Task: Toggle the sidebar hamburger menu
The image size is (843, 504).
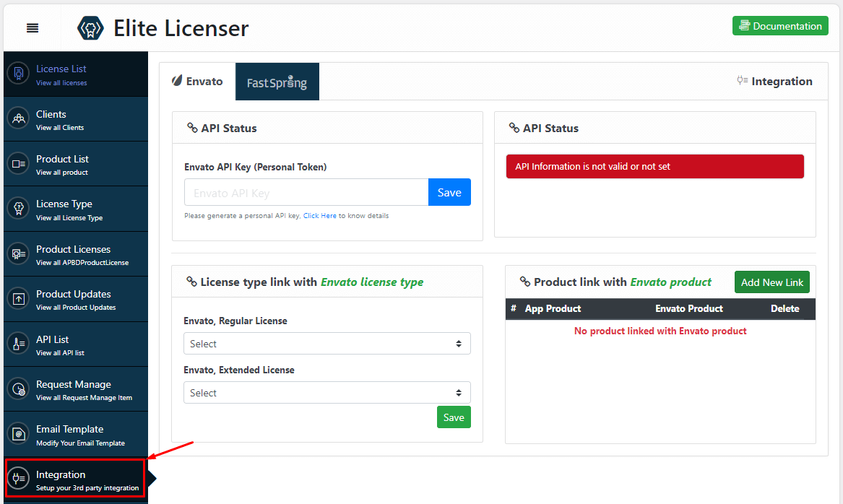Action: 32,27
